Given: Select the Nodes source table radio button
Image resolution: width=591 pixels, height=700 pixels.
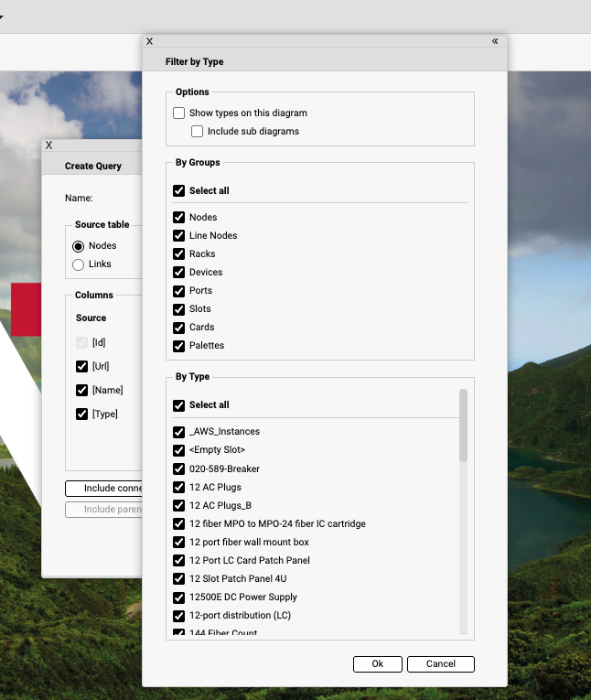Looking at the screenshot, I should point(79,246).
